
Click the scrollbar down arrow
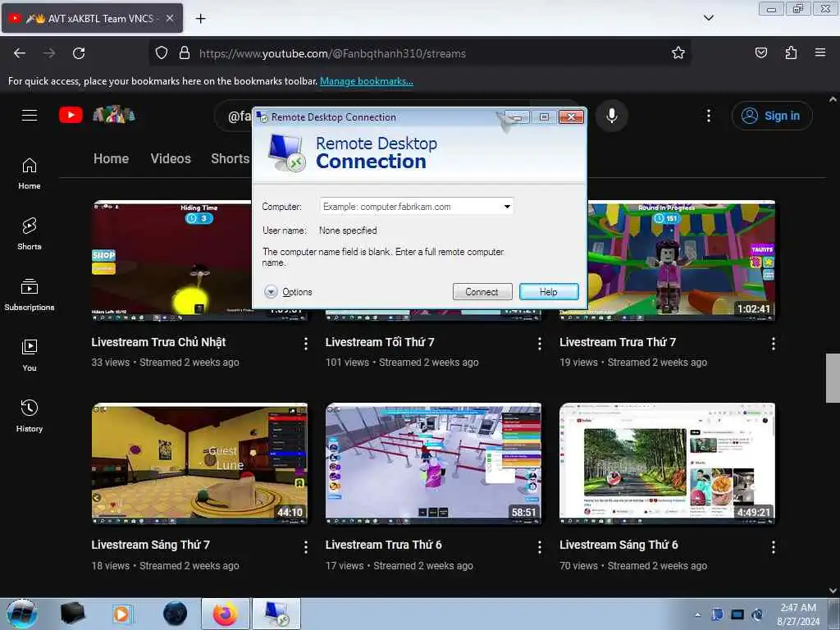click(833, 591)
